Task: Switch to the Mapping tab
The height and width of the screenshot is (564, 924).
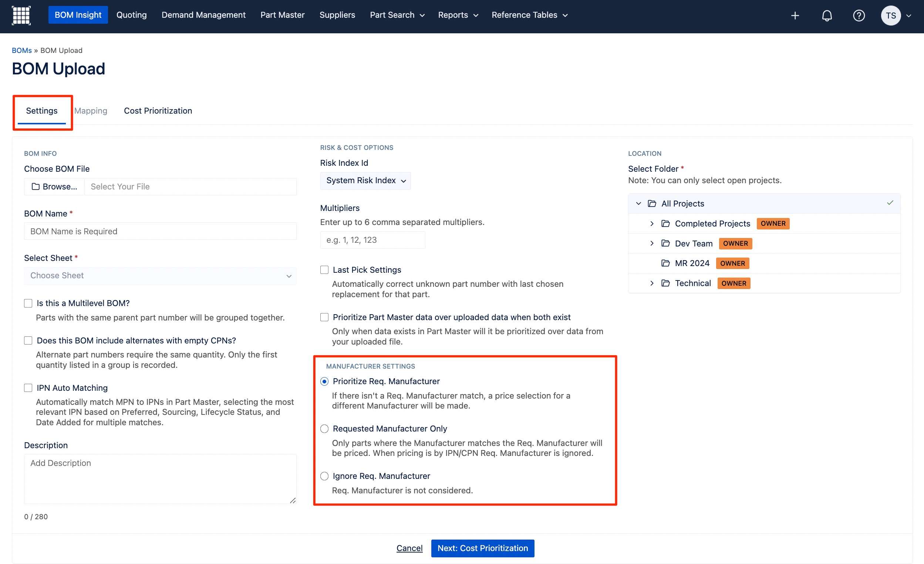Action: 91,111
